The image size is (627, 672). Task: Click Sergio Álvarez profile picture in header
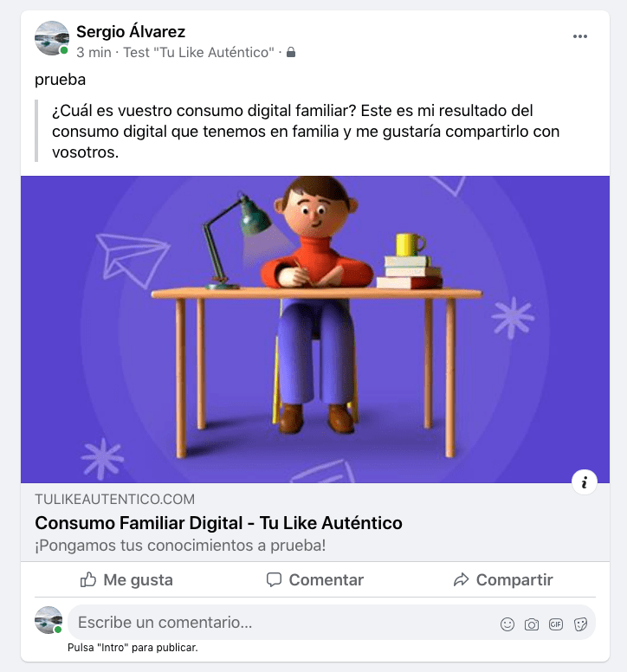point(51,38)
